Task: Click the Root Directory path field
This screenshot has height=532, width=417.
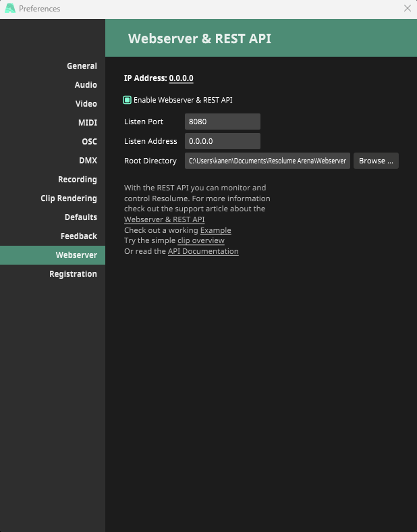Action: (267, 161)
